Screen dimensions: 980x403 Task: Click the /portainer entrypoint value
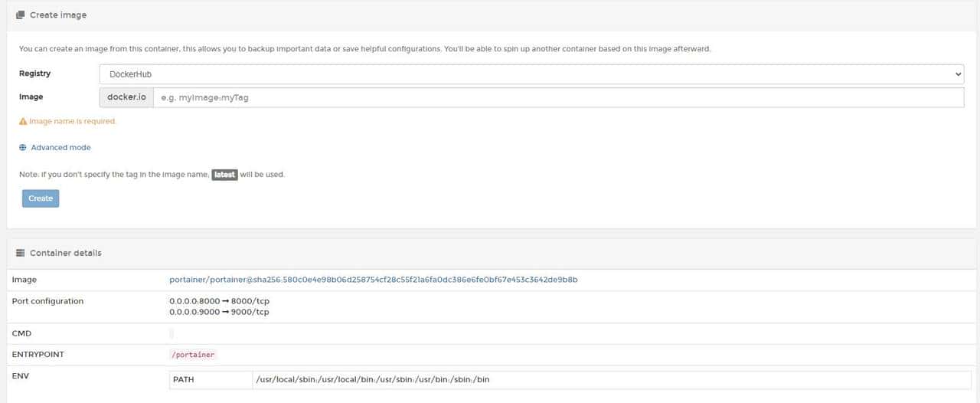point(193,355)
